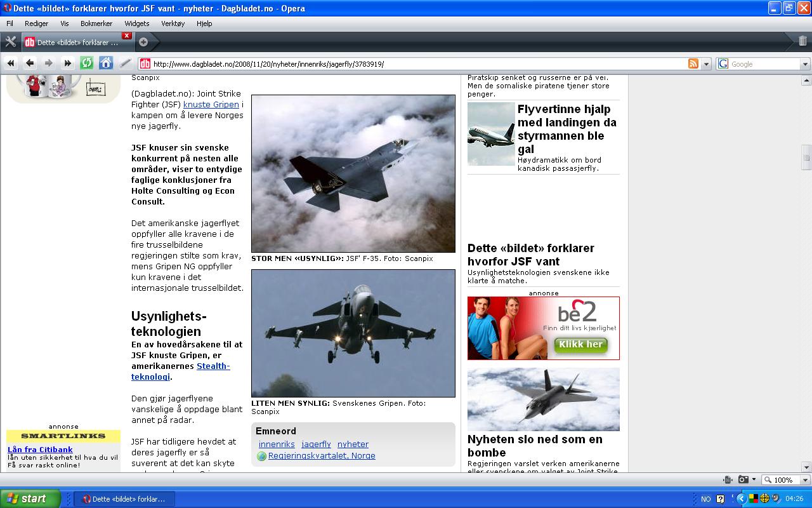
Task: Open the zoom level dropdown
Action: [x=805, y=480]
